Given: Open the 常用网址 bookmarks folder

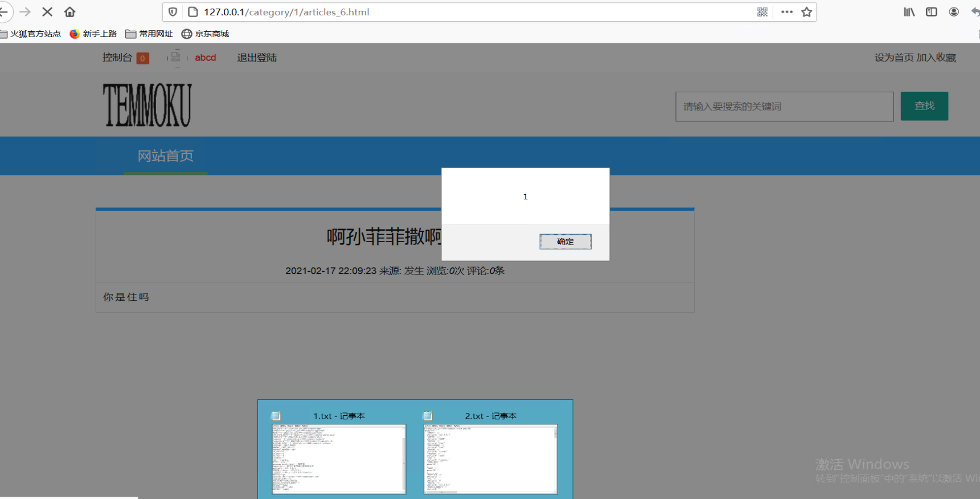Looking at the screenshot, I should pyautogui.click(x=149, y=34).
